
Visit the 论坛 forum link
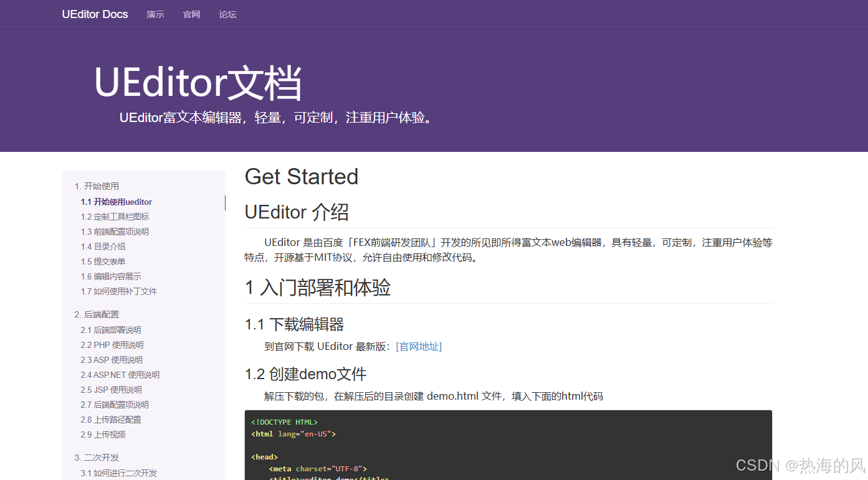coord(227,14)
